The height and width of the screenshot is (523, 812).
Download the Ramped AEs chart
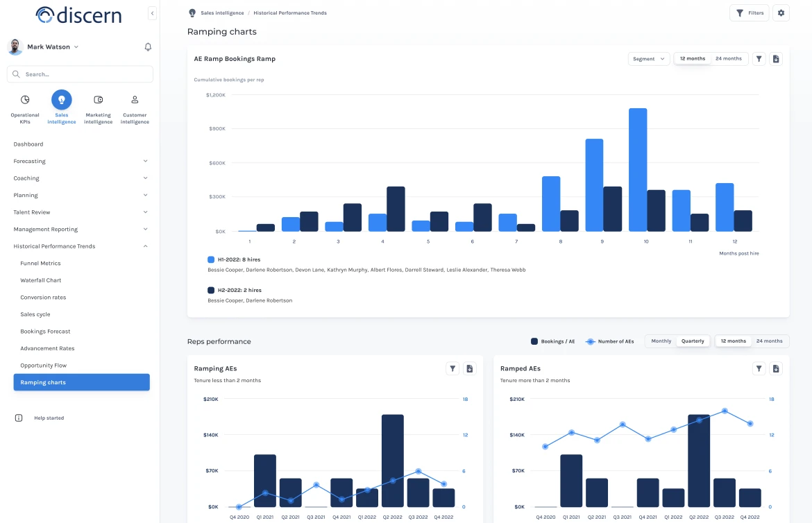(776, 369)
